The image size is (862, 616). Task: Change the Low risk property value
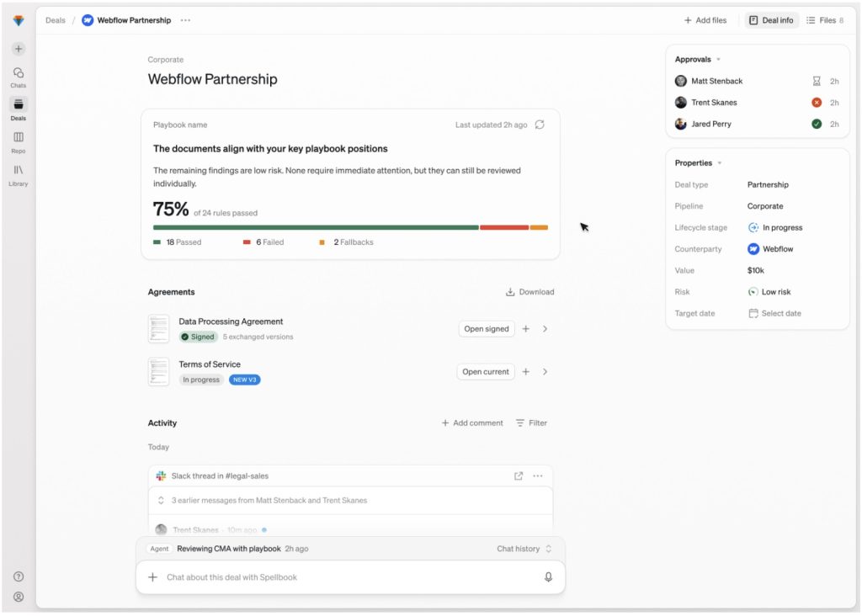[x=769, y=292]
